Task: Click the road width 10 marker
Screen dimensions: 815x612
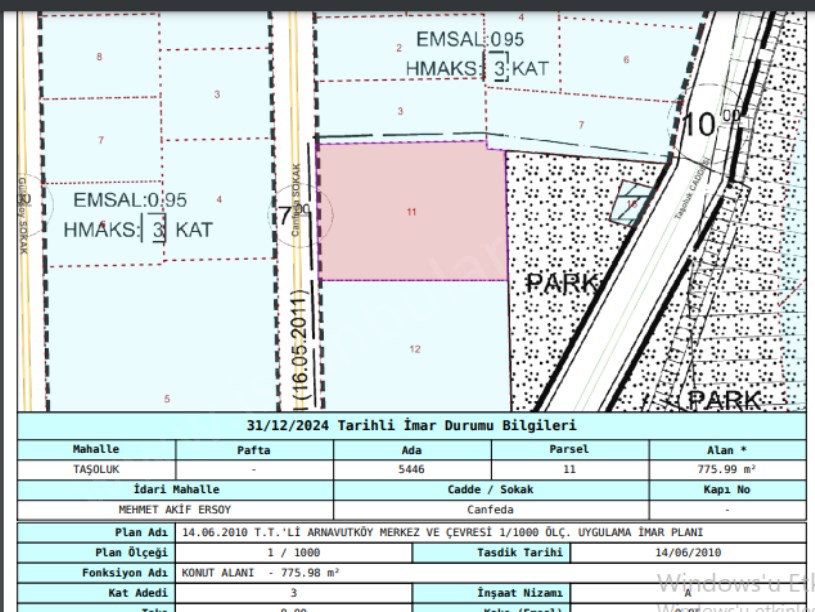Action: coord(705,124)
